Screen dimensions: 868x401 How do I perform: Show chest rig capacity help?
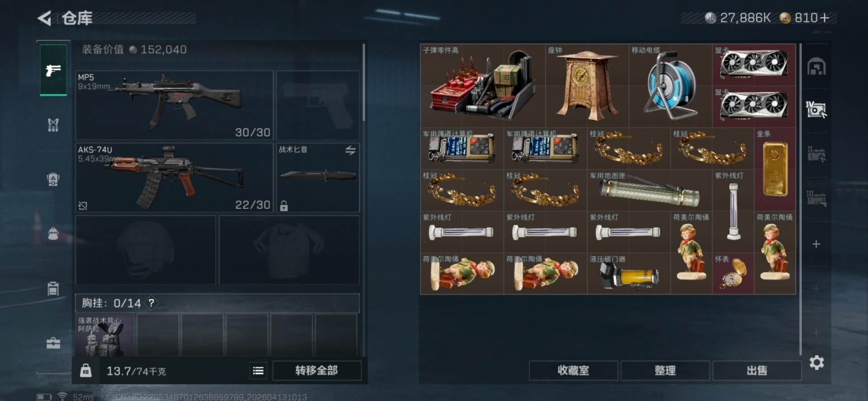tap(151, 303)
